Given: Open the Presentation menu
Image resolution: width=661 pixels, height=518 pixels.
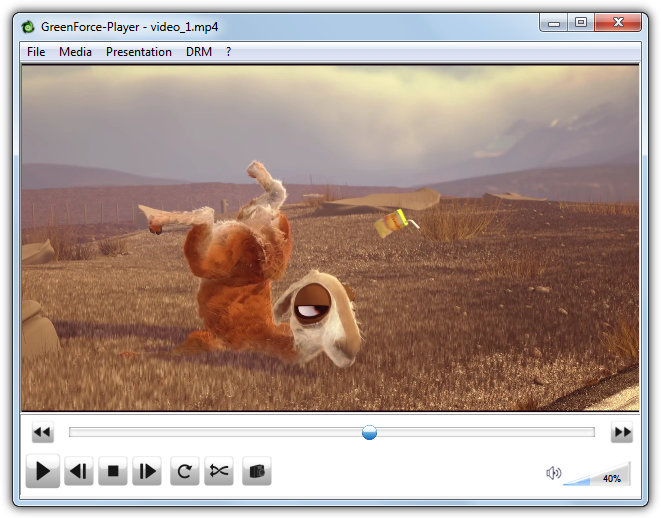Looking at the screenshot, I should click(x=139, y=52).
